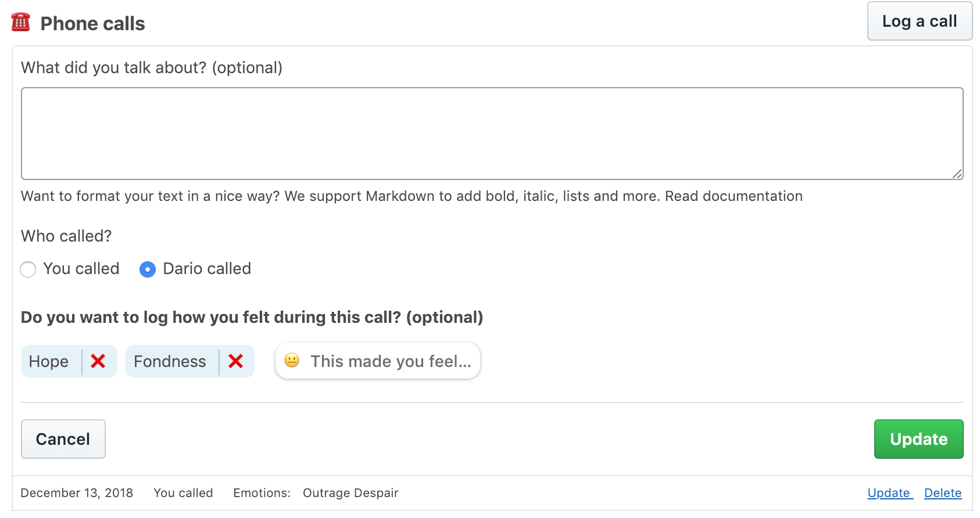Grab the textarea resize handle
The height and width of the screenshot is (518, 980).
pos(957,174)
